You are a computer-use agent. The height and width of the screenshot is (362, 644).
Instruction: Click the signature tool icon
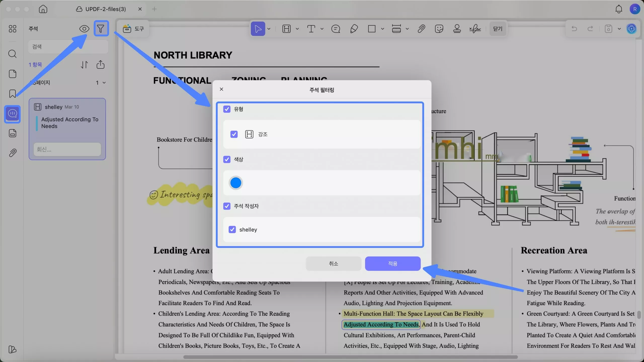click(x=475, y=29)
